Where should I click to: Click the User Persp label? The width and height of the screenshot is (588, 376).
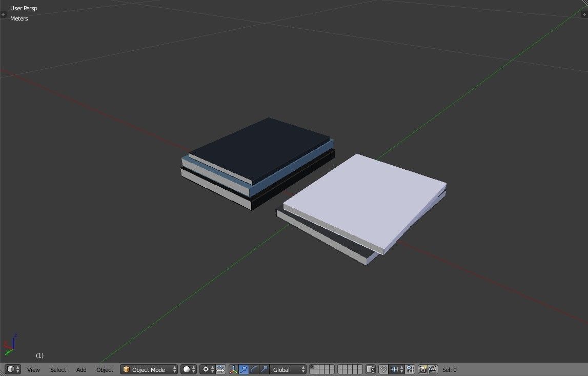click(x=24, y=8)
